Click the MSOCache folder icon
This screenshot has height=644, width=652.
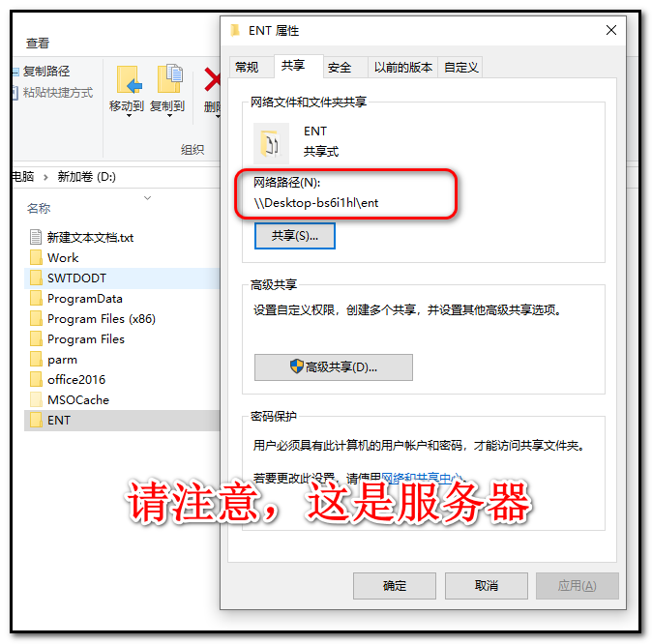[36, 399]
